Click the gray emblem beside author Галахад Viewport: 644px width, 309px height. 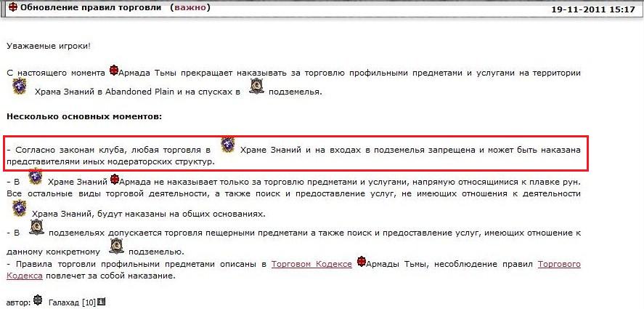click(38, 300)
